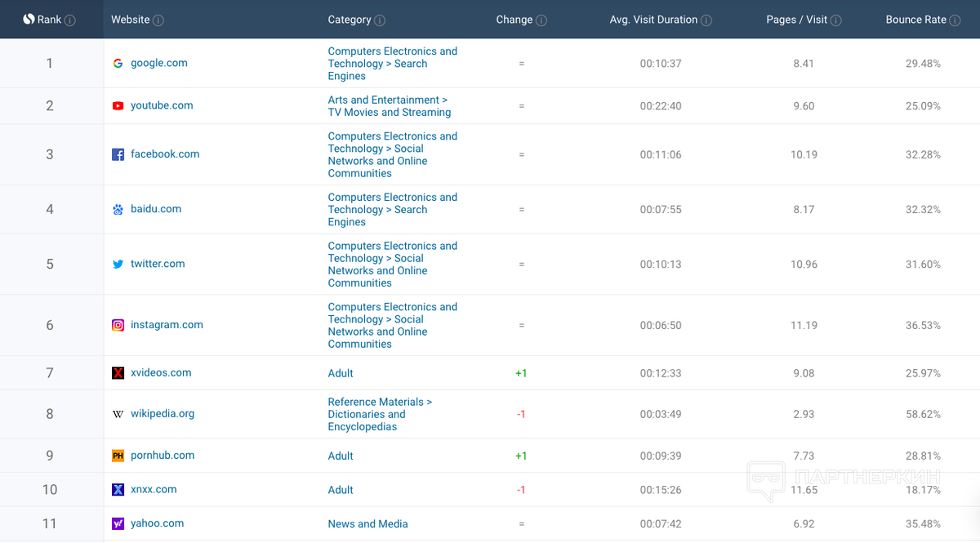The image size is (980, 543).
Task: Select the 36.53% bounce rate for instagram.com
Action: pyautogui.click(x=923, y=326)
